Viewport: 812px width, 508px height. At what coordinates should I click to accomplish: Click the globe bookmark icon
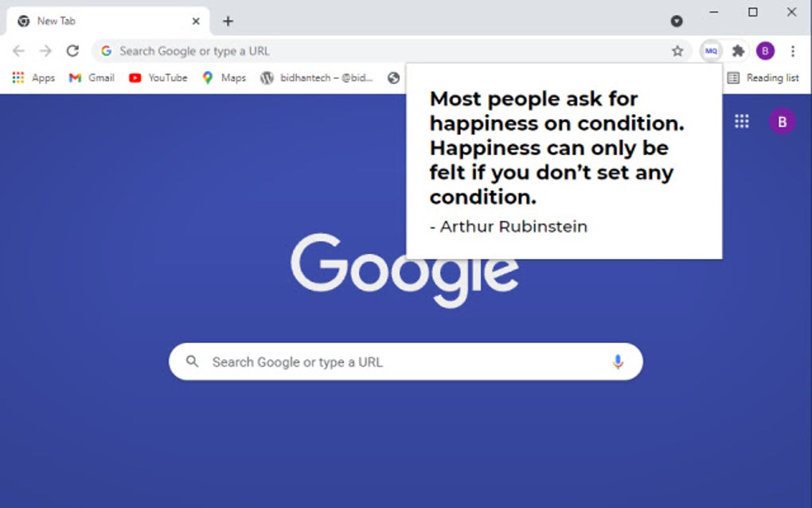point(393,78)
